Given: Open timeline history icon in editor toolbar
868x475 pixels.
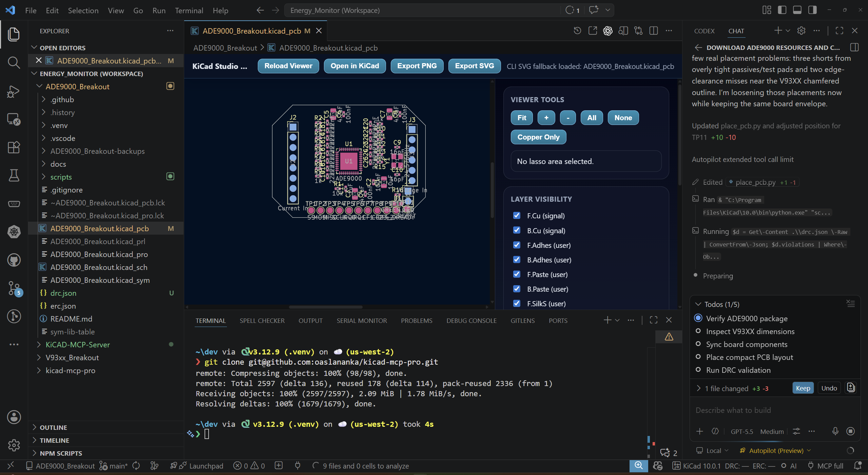Looking at the screenshot, I should pyautogui.click(x=577, y=31).
